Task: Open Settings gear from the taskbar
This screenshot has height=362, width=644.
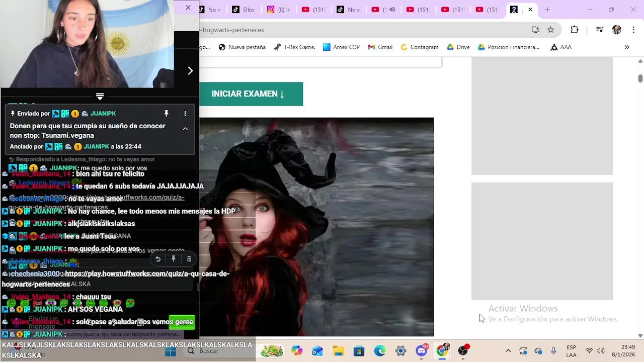Action: coord(400,351)
